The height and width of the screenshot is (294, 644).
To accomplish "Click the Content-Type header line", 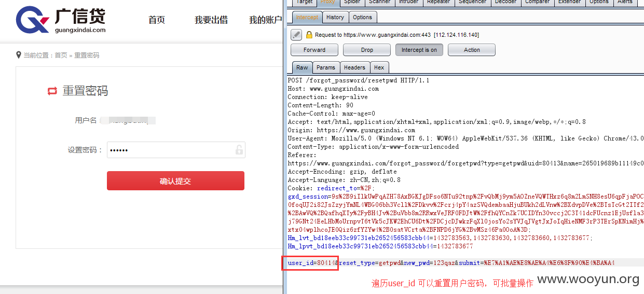I will (x=373, y=147).
